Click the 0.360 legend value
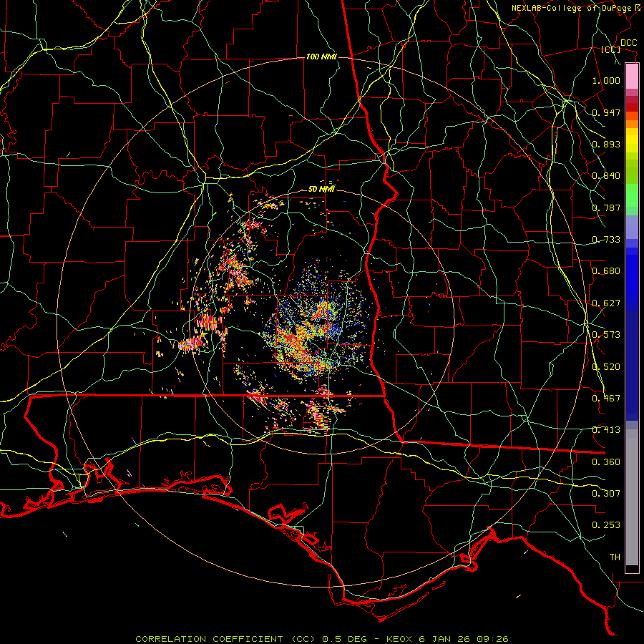The image size is (644, 644). tap(606, 462)
